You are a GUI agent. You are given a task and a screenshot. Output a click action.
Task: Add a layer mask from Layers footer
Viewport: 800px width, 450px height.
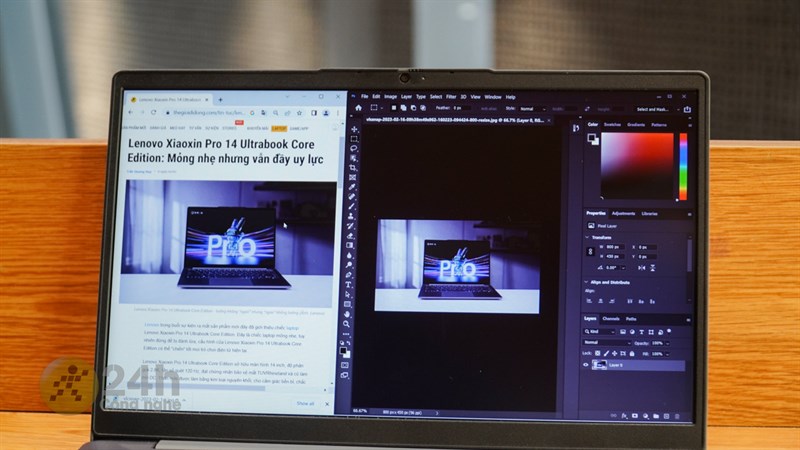(x=635, y=416)
